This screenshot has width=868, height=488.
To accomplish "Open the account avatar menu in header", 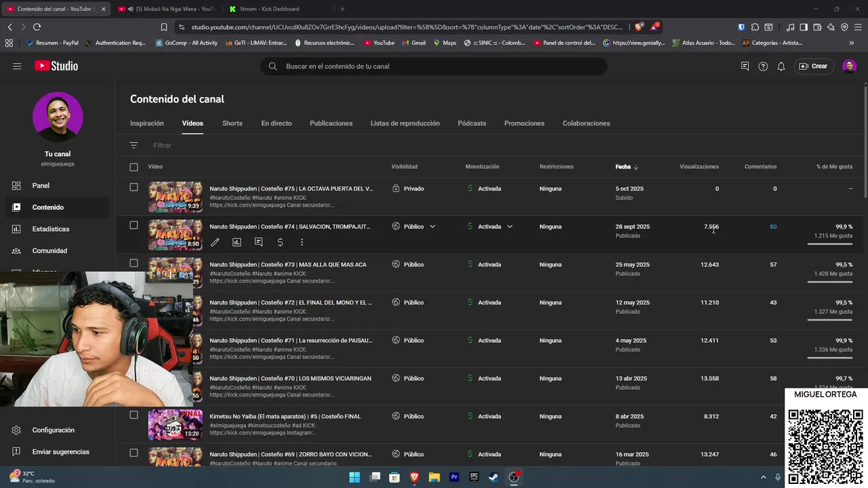I will [x=849, y=66].
